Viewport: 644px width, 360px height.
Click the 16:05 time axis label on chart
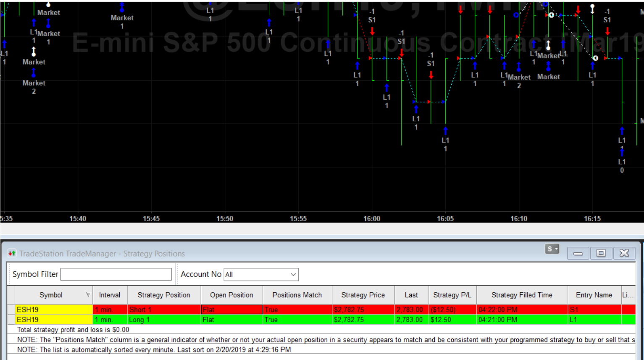coord(445,219)
